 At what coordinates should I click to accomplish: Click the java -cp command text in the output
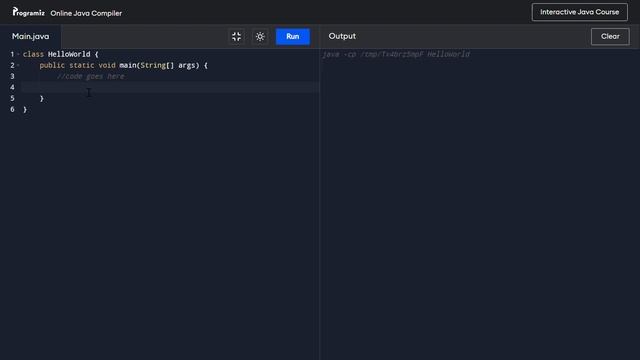[x=396, y=54]
